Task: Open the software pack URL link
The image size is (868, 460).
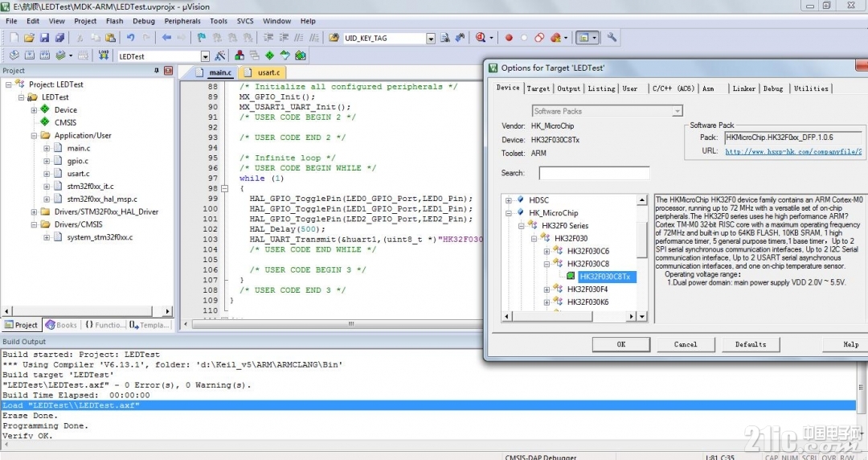Action: (x=793, y=151)
